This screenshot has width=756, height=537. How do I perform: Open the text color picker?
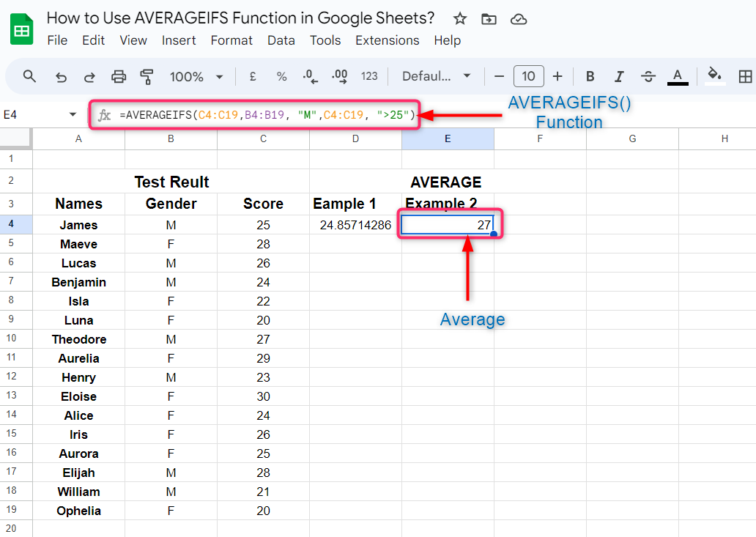(678, 77)
